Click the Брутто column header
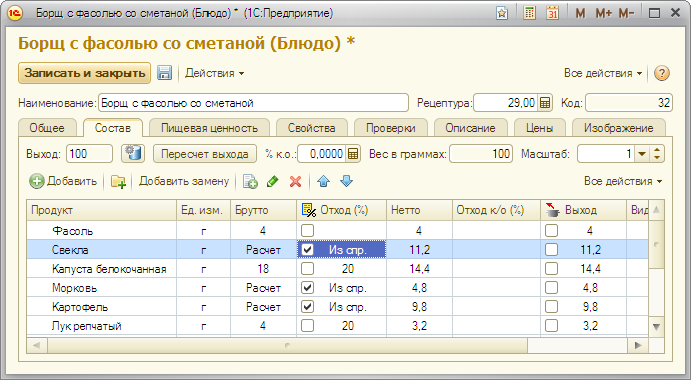691x380 pixels. [263, 210]
